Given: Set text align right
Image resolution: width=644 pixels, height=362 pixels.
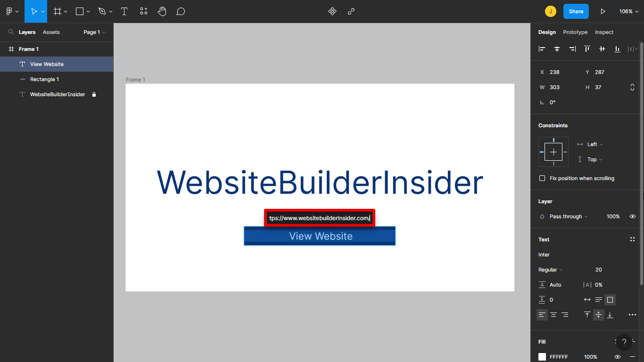Looking at the screenshot, I should [x=565, y=314].
